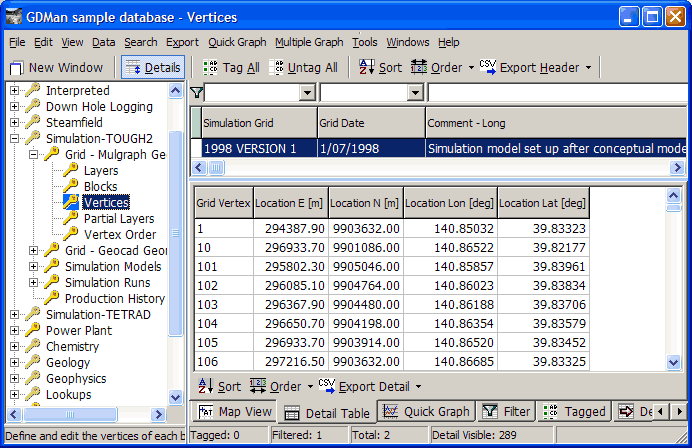
Task: Click Order button in the detail toolbar
Action: pyautogui.click(x=275, y=387)
